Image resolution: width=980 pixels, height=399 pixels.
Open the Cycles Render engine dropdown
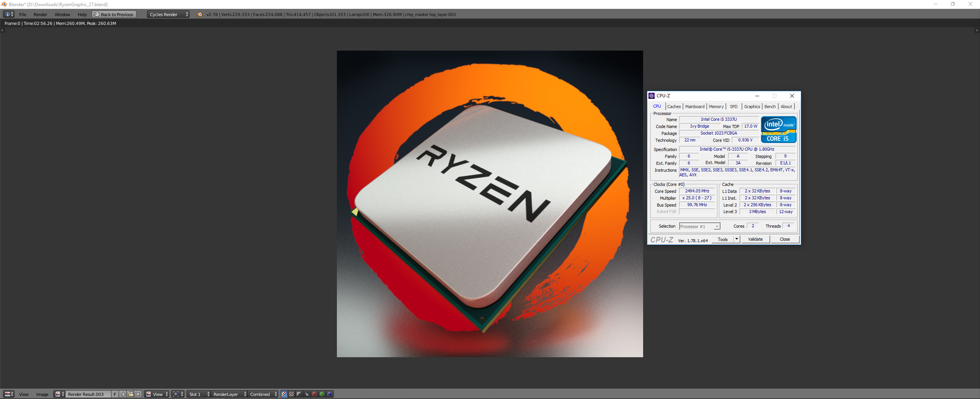coord(168,14)
